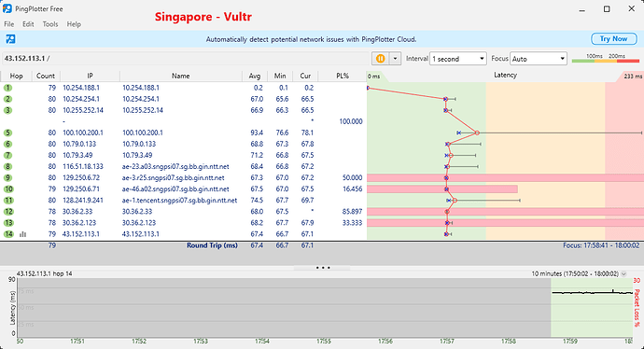The height and width of the screenshot is (349, 644).
Task: Click the Name column header
Action: pyautogui.click(x=181, y=76)
